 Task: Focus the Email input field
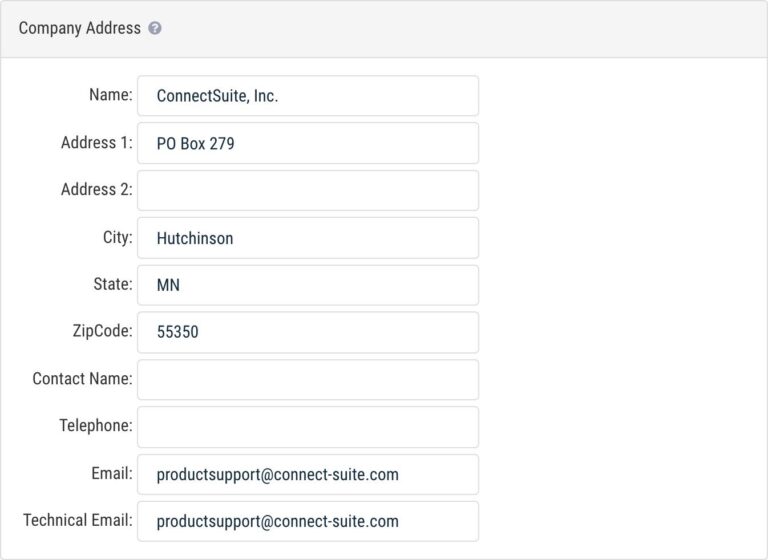307,474
